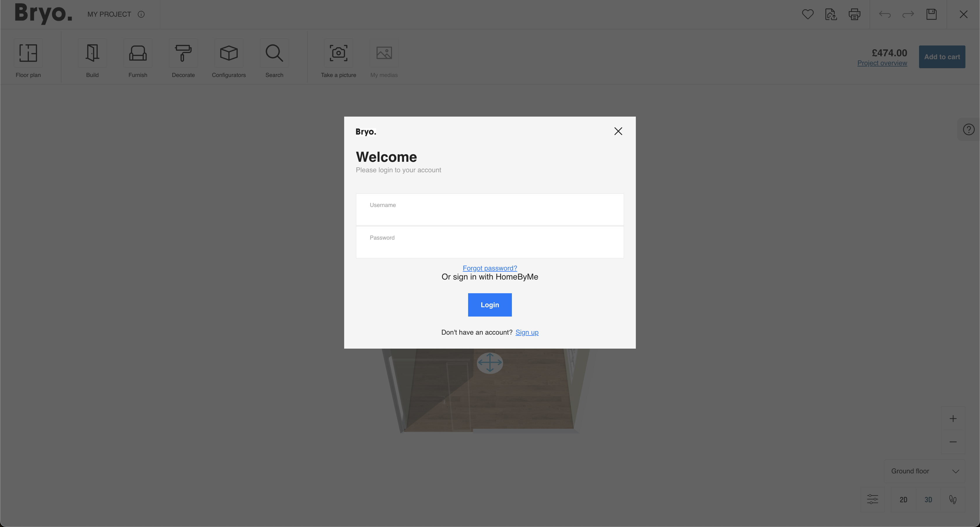Print the project
The image size is (980, 527).
pos(854,14)
